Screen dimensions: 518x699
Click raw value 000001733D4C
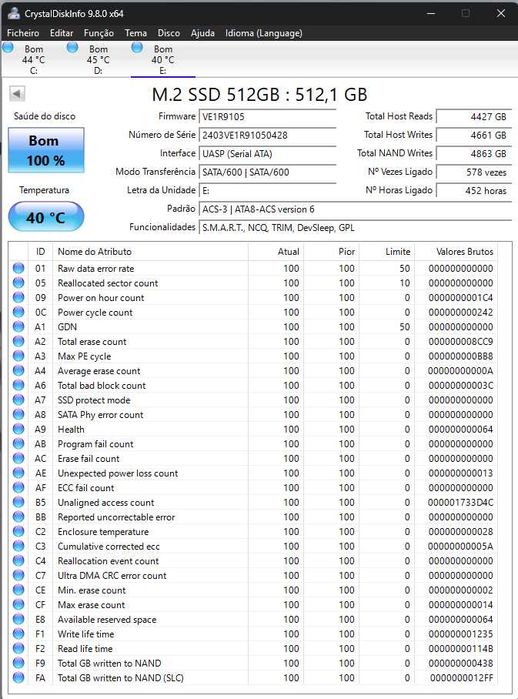click(x=460, y=502)
